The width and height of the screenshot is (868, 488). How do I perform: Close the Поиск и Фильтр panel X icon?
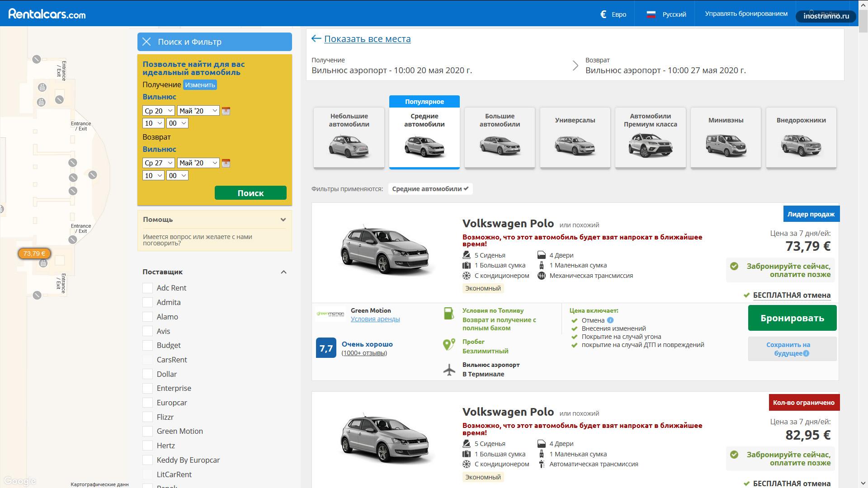[146, 42]
